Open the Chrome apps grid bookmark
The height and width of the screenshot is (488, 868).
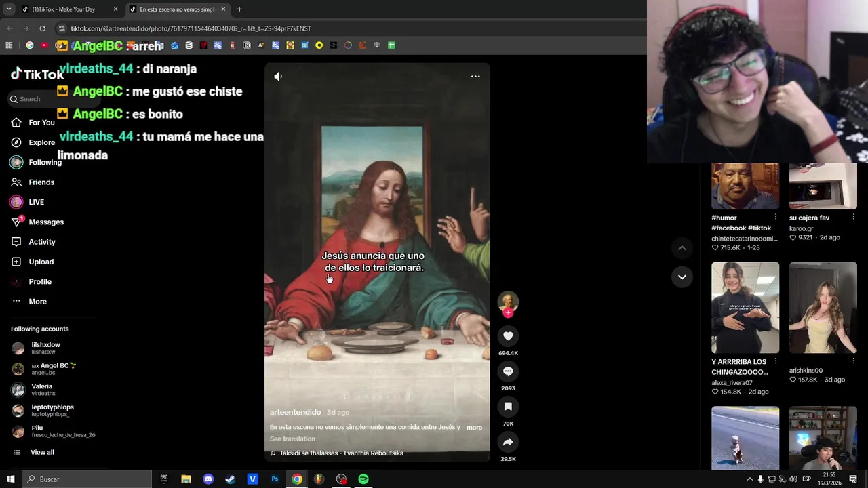(x=9, y=45)
